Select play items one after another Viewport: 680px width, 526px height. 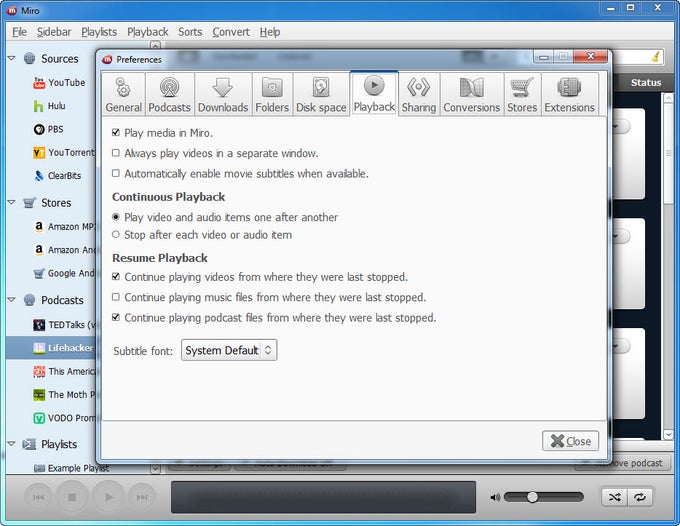(x=116, y=217)
